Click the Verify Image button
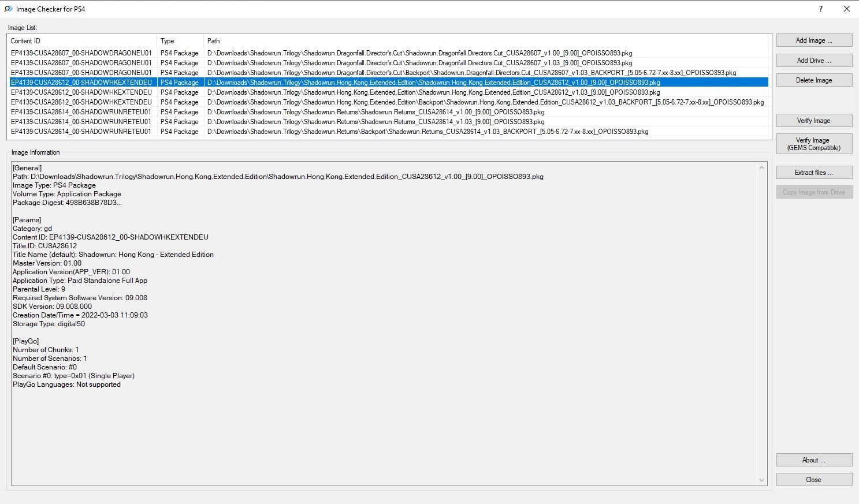This screenshot has width=859, height=504. pyautogui.click(x=814, y=121)
